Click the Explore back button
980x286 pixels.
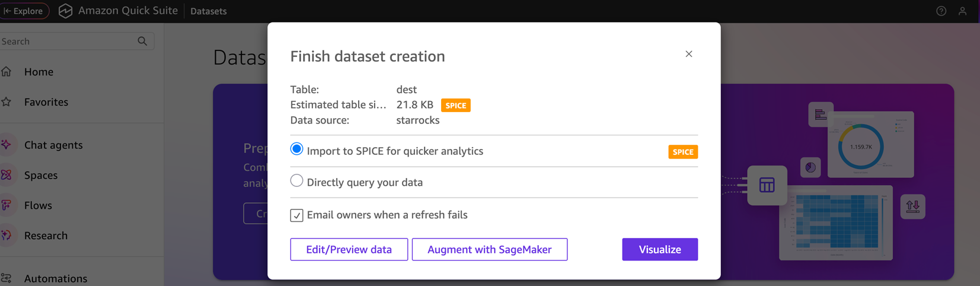[24, 11]
